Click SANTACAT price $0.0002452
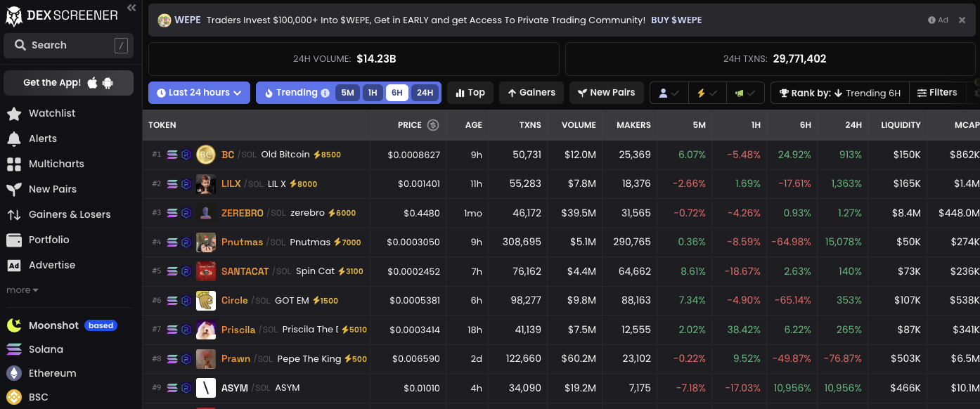Screen dimensions: 980x409 pyautogui.click(x=413, y=271)
